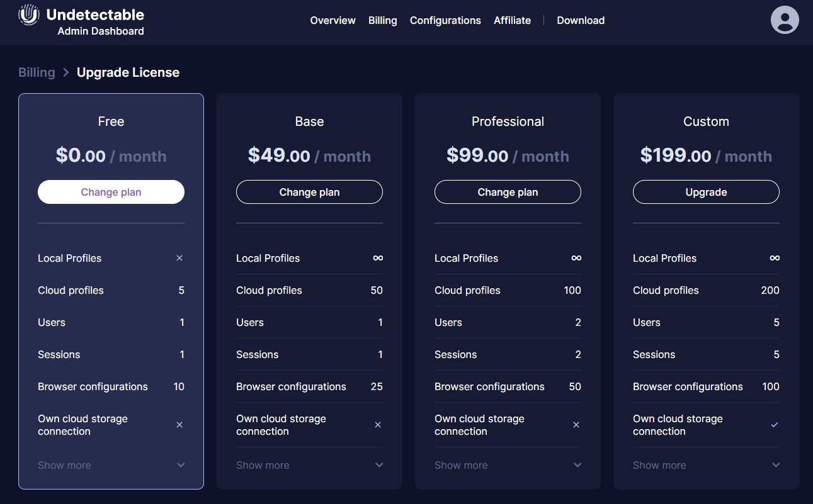Click the Custom Cloud profiles value 200
The width and height of the screenshot is (813, 504).
[x=770, y=290]
